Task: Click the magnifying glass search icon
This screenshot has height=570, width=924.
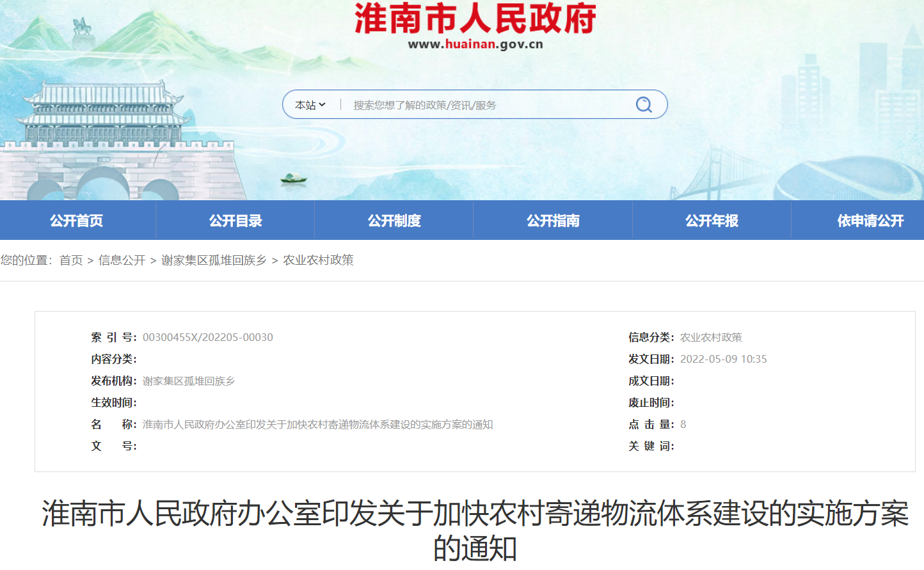Action: click(643, 104)
